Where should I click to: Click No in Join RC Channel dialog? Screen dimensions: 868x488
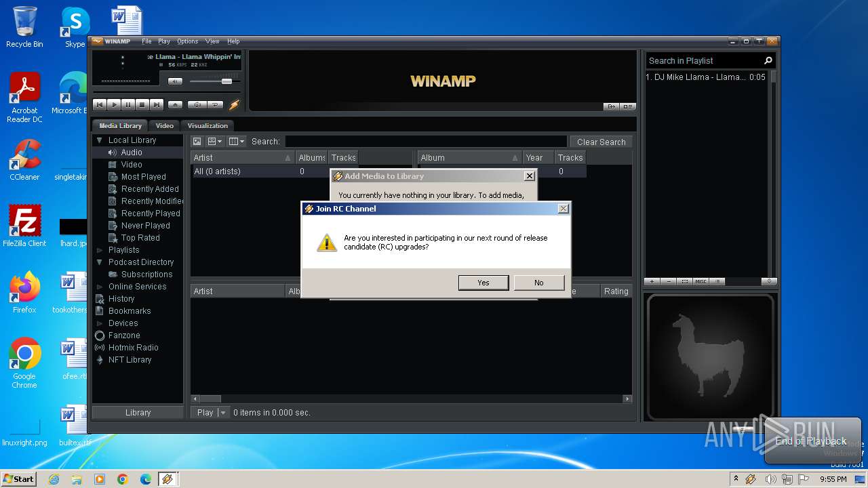coord(539,283)
